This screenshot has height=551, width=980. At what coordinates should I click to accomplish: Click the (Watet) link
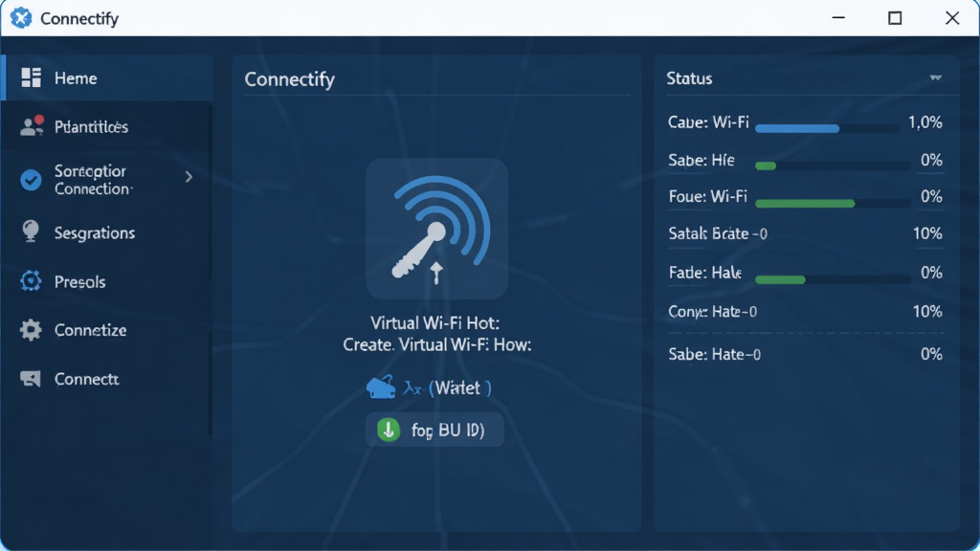pos(459,388)
